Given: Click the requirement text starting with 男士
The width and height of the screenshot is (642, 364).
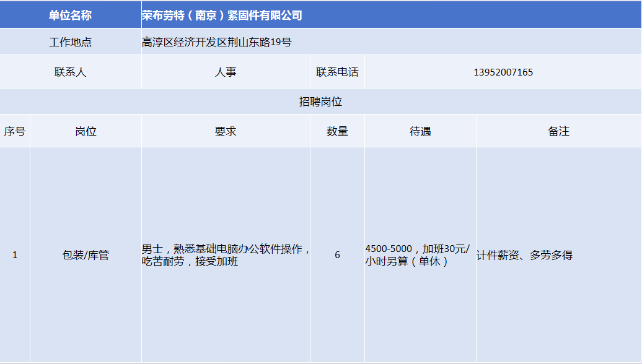Looking at the screenshot, I should pyautogui.click(x=226, y=255).
